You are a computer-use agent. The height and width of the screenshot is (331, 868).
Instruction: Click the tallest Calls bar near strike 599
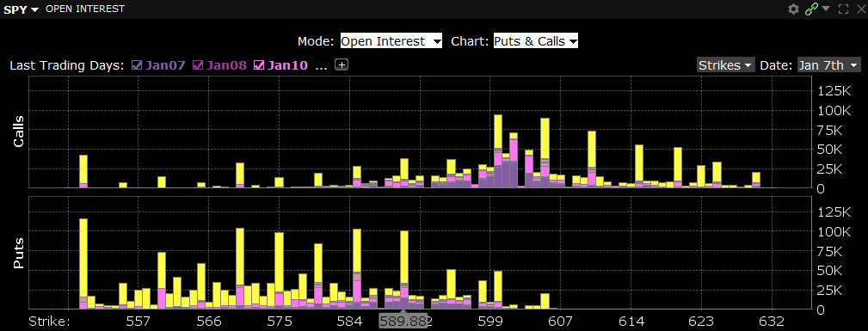(x=498, y=150)
